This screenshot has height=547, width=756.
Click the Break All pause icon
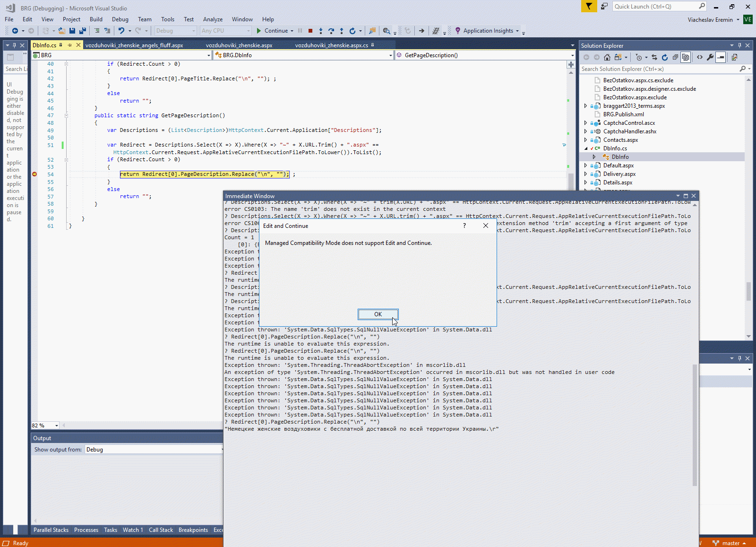point(300,30)
